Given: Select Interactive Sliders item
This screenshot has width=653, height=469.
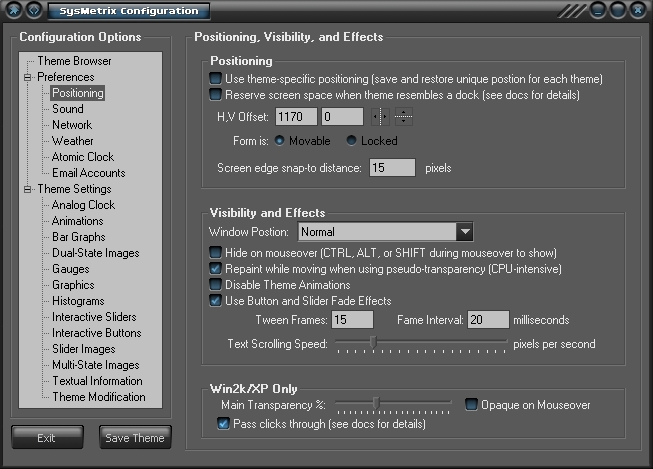Looking at the screenshot, I should pos(94,317).
